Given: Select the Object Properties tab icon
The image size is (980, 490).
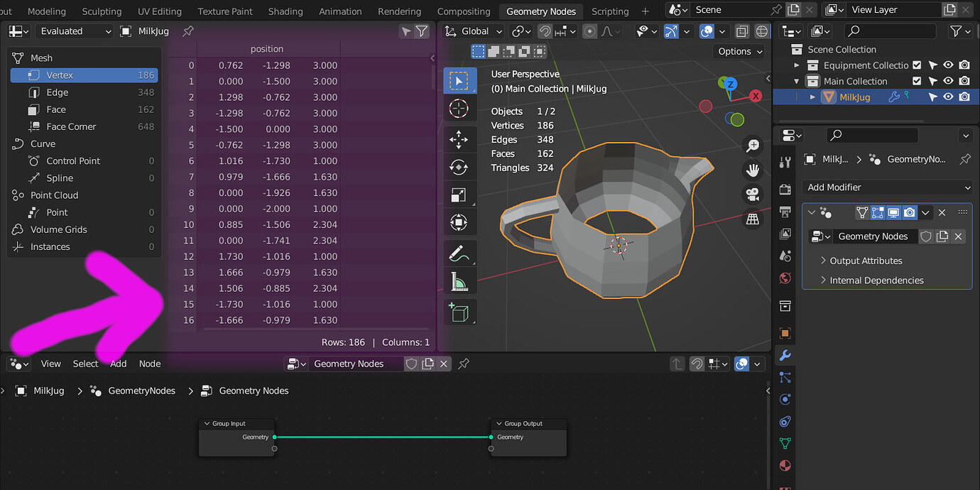Looking at the screenshot, I should (x=785, y=333).
